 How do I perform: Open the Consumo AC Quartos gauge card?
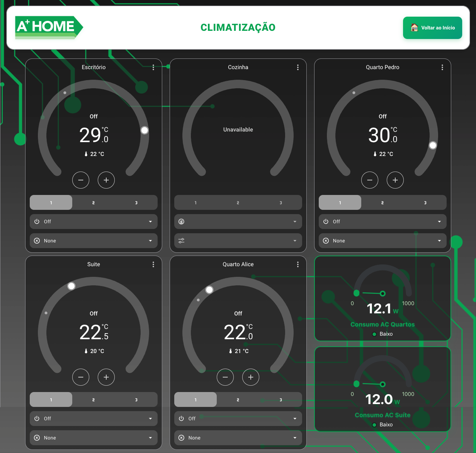pos(382,298)
